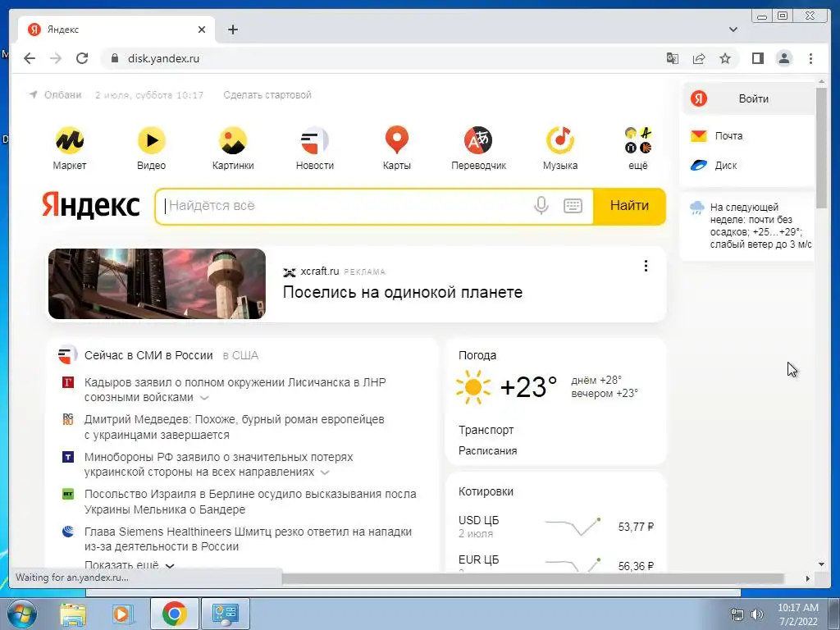840x630 pixels.
Task: Open the Транспорт link
Action: 486,430
